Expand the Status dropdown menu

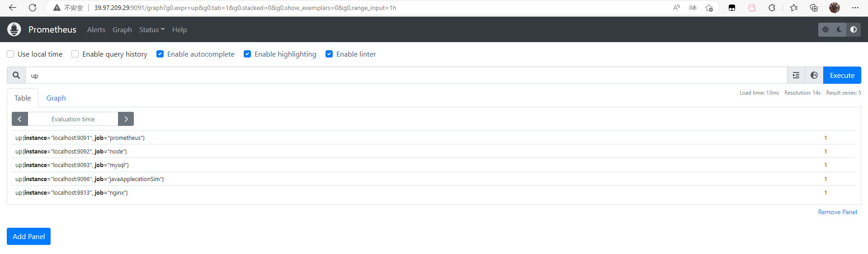(x=152, y=29)
